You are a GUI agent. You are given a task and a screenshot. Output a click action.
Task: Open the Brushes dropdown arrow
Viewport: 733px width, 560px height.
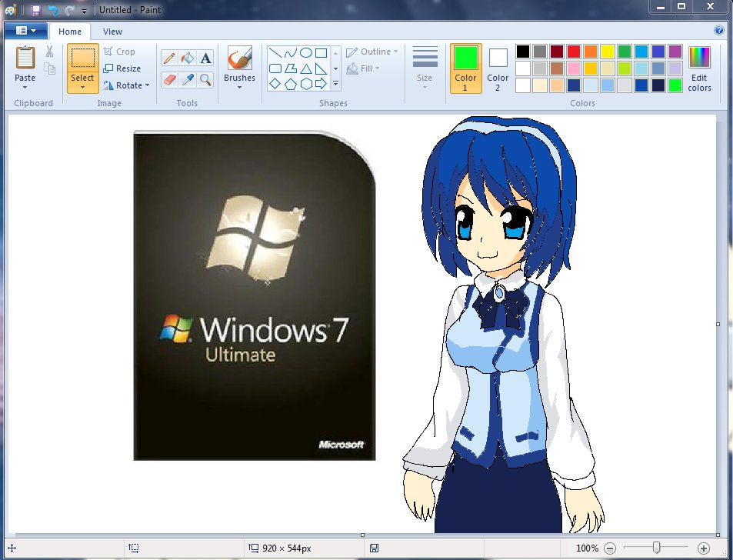(x=239, y=88)
